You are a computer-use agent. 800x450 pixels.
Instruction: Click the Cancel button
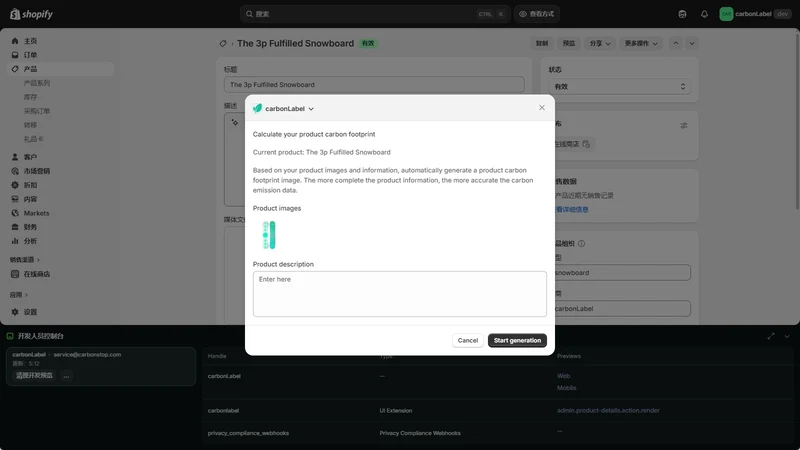(x=467, y=340)
